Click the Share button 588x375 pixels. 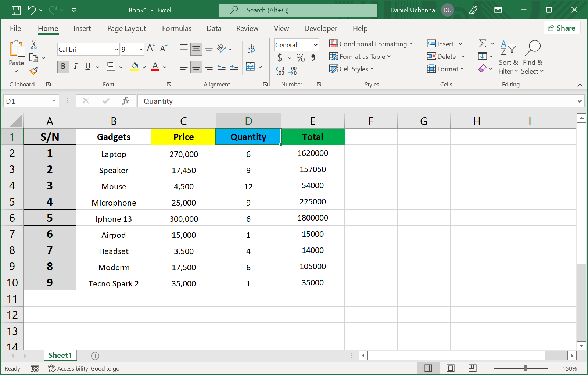tap(562, 28)
